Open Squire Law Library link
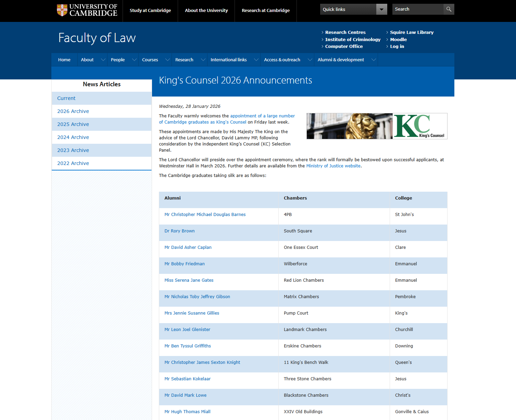 coord(412,33)
